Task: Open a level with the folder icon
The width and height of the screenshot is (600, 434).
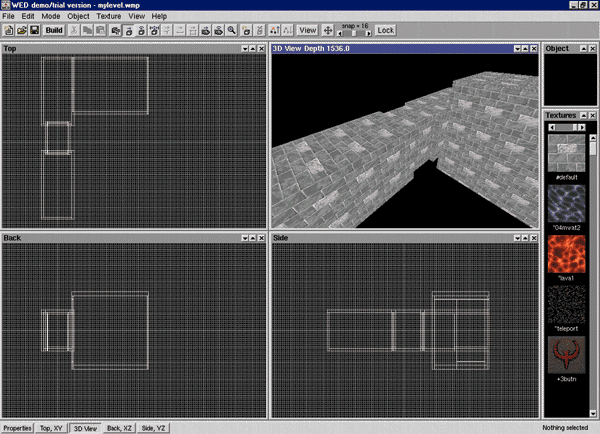Action: pyautogui.click(x=21, y=31)
